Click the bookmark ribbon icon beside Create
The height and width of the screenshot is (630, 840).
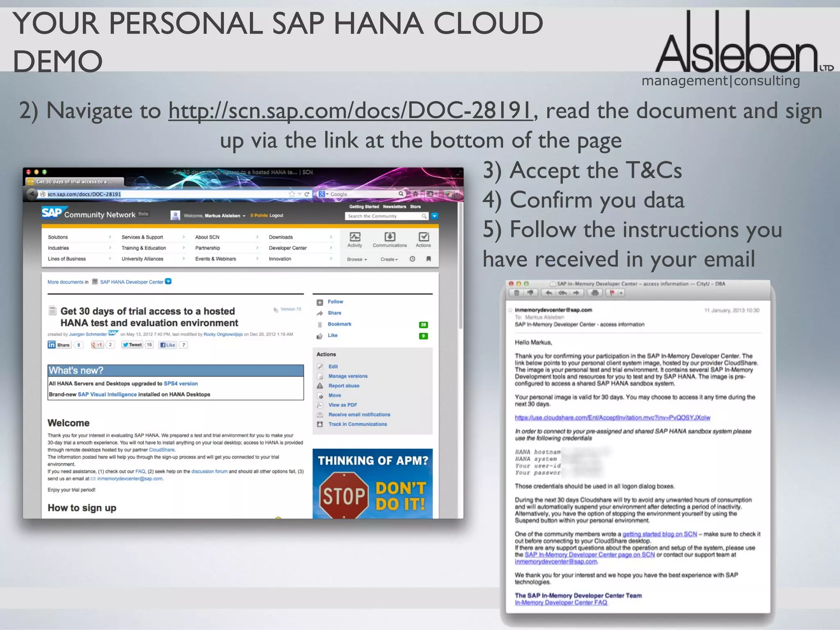429,259
